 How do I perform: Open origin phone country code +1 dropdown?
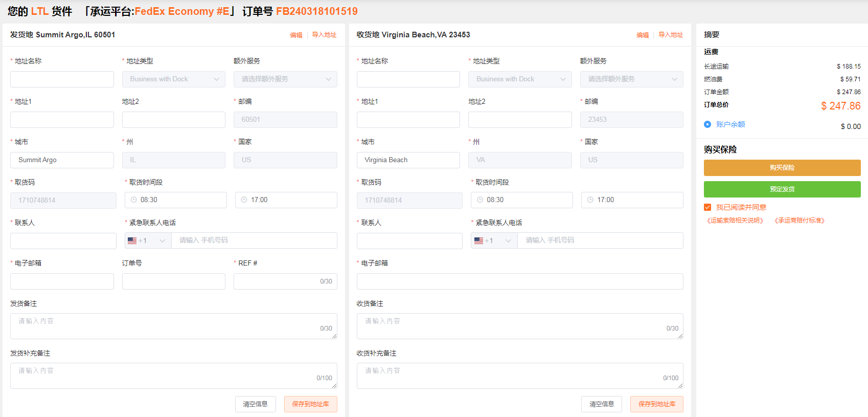tap(148, 240)
